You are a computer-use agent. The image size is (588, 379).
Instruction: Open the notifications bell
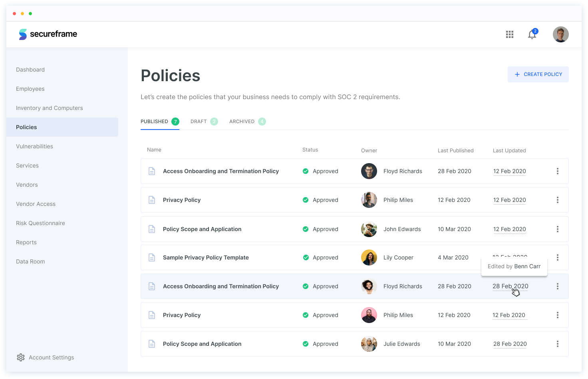pyautogui.click(x=532, y=34)
